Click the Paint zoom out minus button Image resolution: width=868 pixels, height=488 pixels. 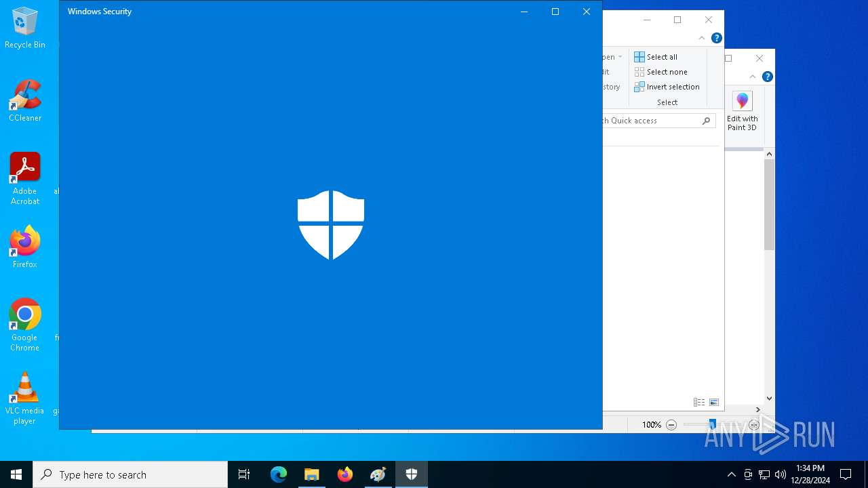(x=671, y=425)
